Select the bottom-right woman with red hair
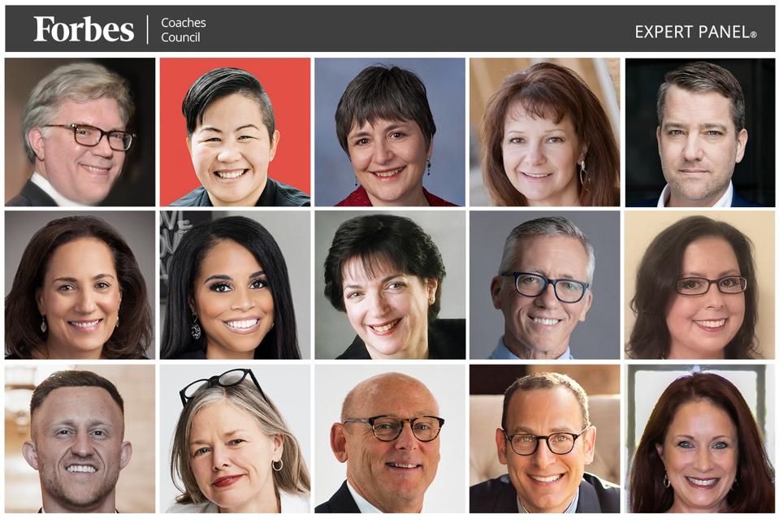Image resolution: width=779 pixels, height=532 pixels. tap(700, 439)
